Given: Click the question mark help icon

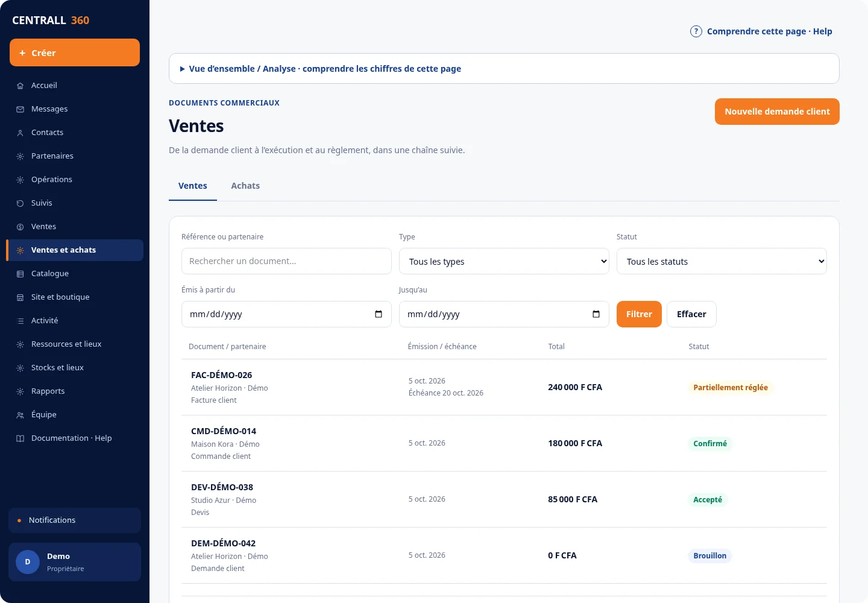Looking at the screenshot, I should (x=696, y=31).
